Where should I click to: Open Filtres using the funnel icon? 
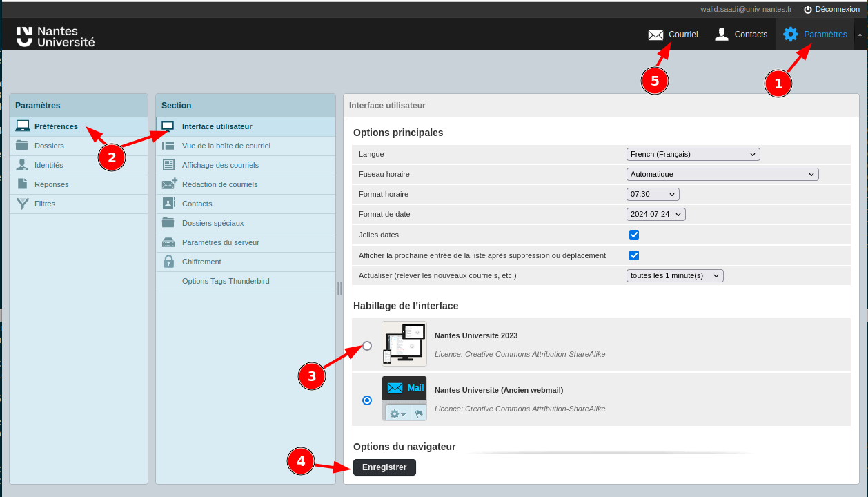coord(22,204)
